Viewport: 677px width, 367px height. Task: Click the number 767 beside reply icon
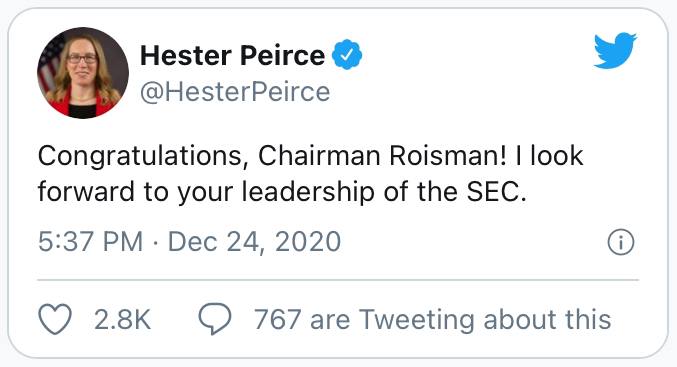277,320
